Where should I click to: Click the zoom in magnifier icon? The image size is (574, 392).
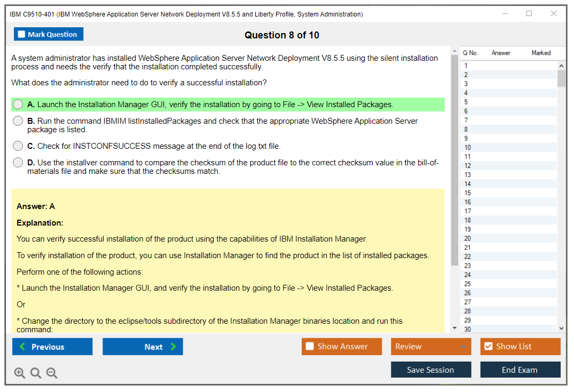tap(20, 373)
